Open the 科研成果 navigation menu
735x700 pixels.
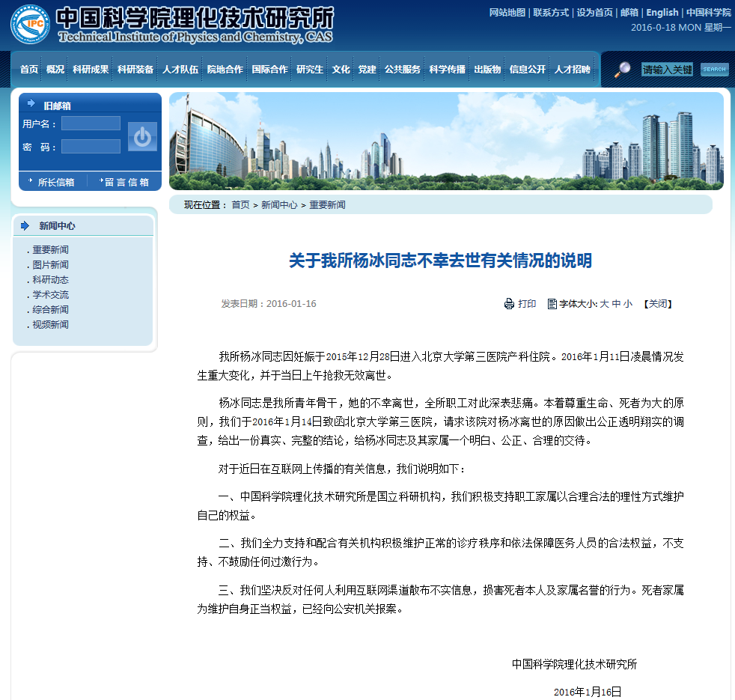tap(91, 70)
